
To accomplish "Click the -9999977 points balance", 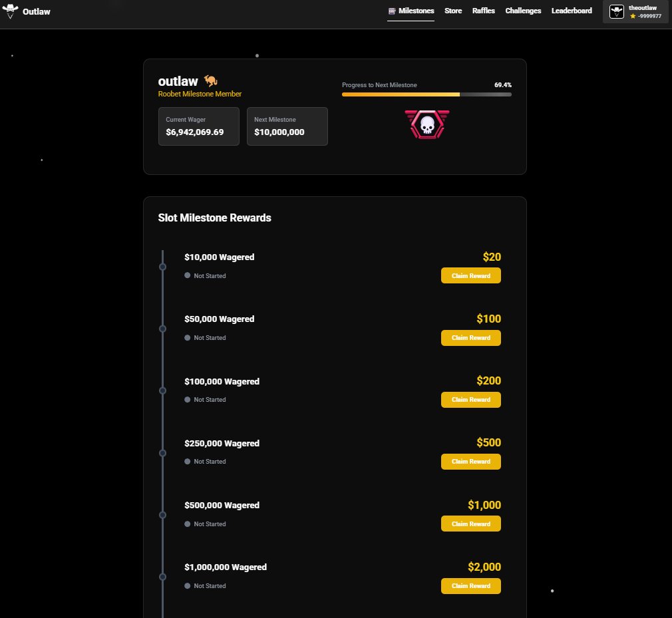I will click(649, 16).
